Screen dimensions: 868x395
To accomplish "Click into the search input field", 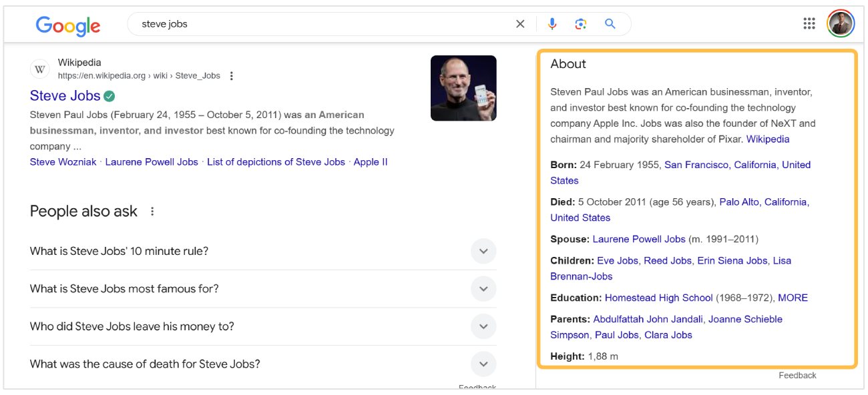I will tap(320, 24).
